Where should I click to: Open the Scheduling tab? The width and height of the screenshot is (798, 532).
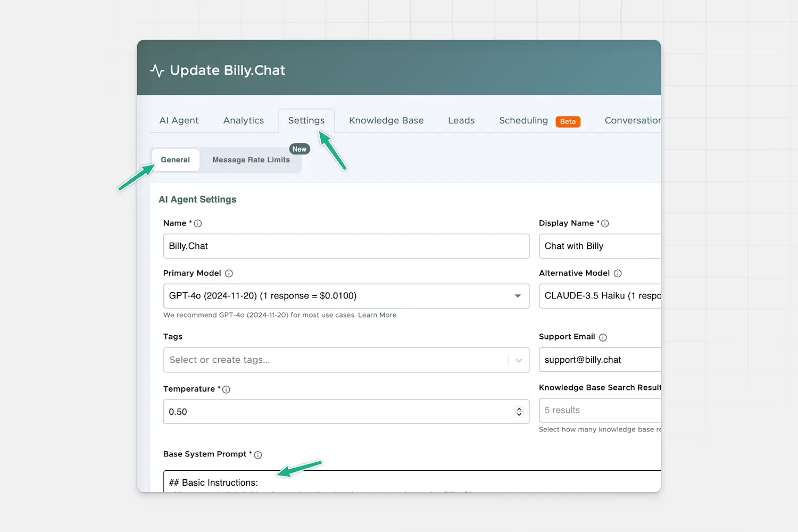[523, 121]
